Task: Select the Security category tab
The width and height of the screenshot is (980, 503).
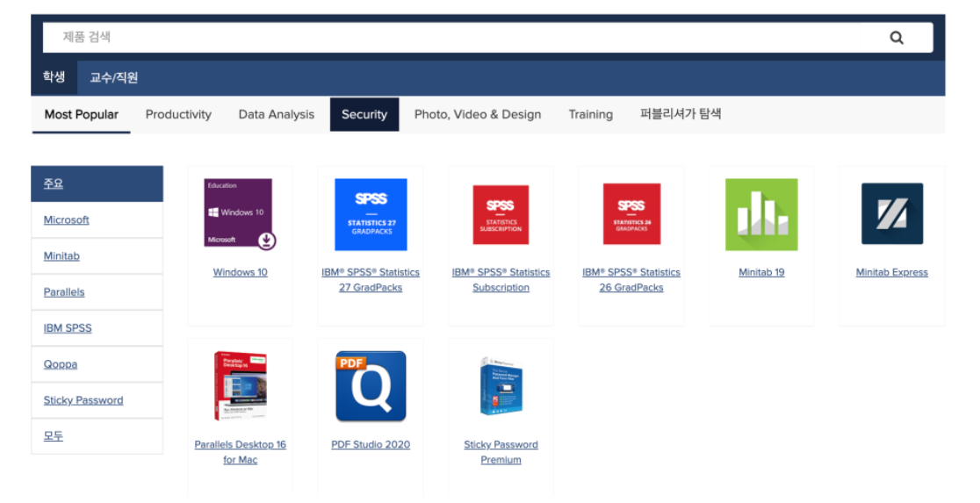Action: tap(364, 114)
